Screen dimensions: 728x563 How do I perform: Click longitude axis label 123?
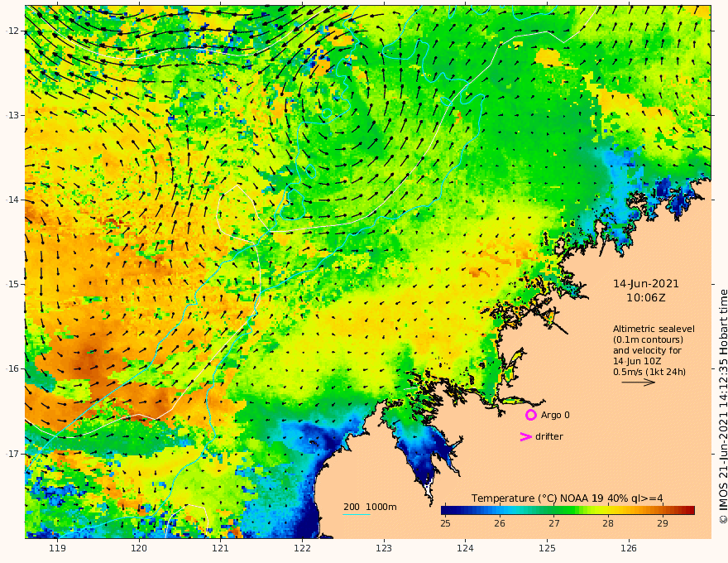[384, 549]
